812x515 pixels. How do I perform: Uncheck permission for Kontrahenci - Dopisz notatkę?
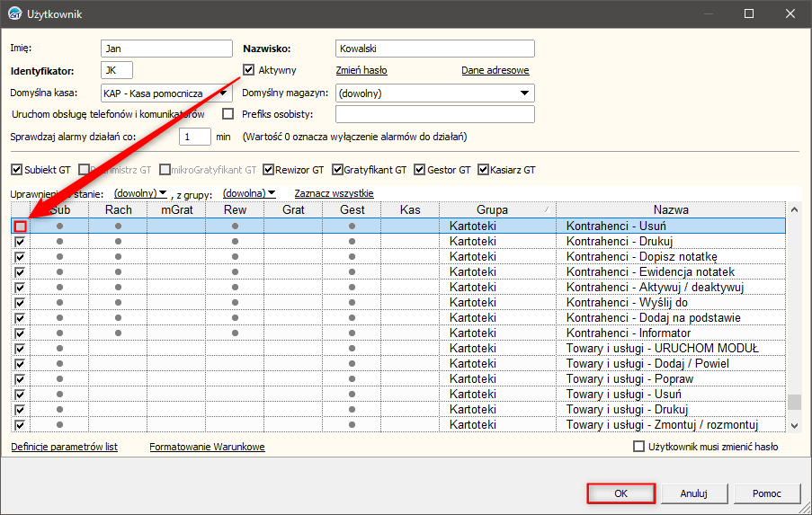(20, 257)
